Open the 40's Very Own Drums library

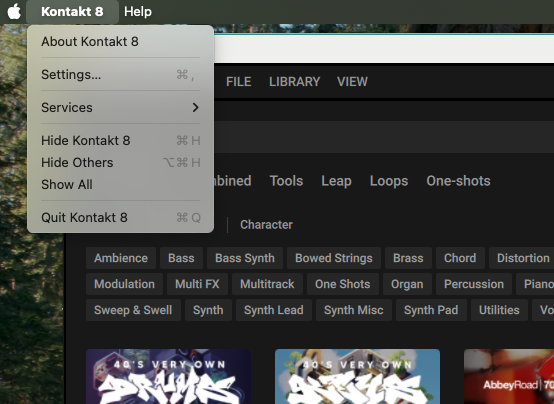click(169, 376)
